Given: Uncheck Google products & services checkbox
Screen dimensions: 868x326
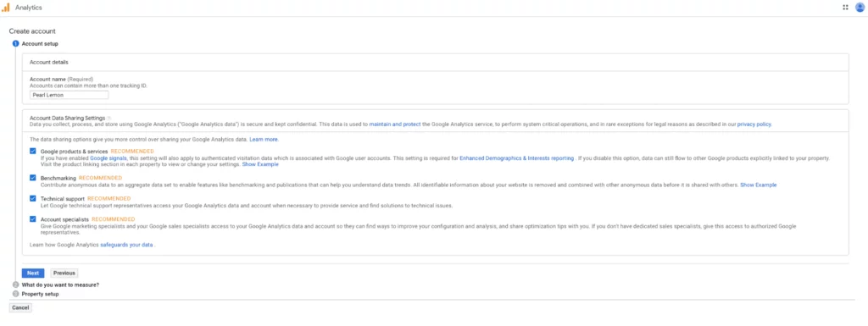Looking at the screenshot, I should [33, 151].
